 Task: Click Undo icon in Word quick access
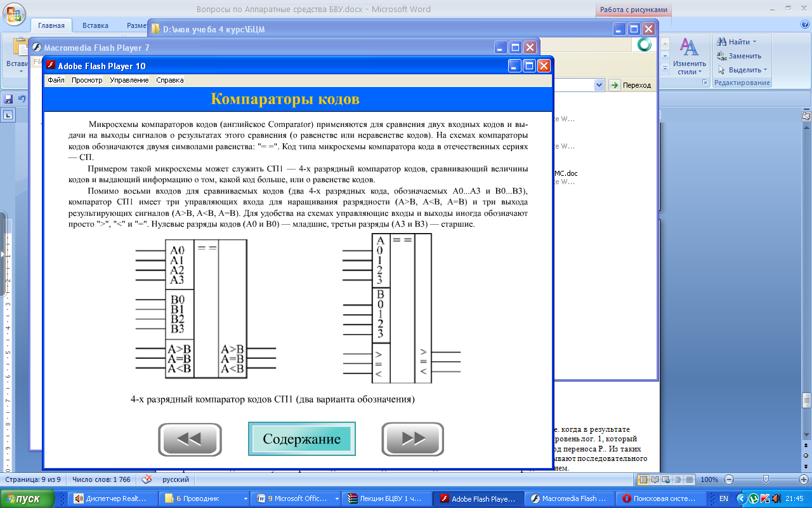click(22, 99)
